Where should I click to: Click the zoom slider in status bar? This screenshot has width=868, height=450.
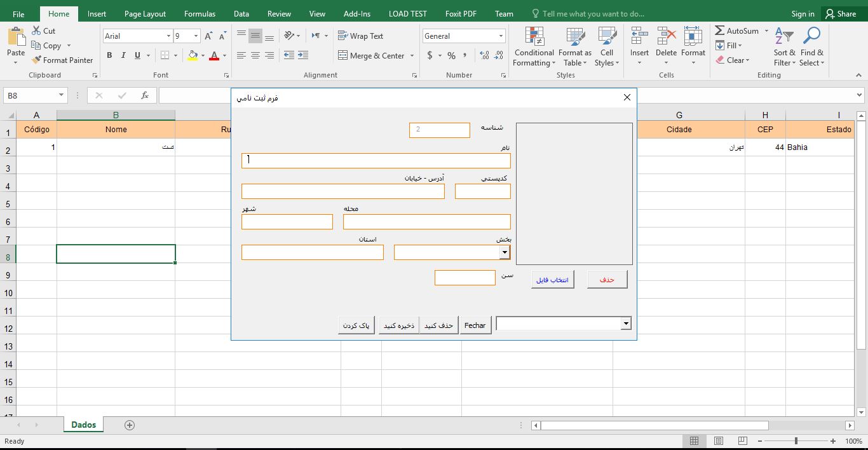coord(796,441)
